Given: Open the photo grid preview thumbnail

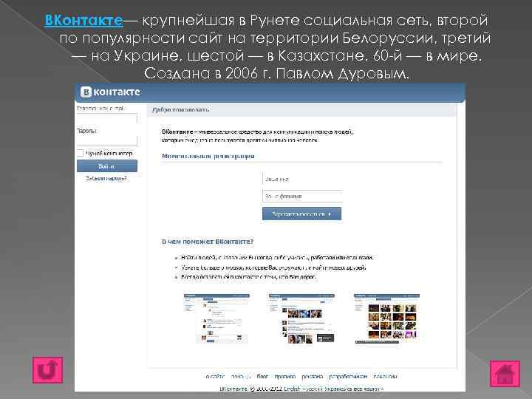Looking at the screenshot, I should coord(386,318).
